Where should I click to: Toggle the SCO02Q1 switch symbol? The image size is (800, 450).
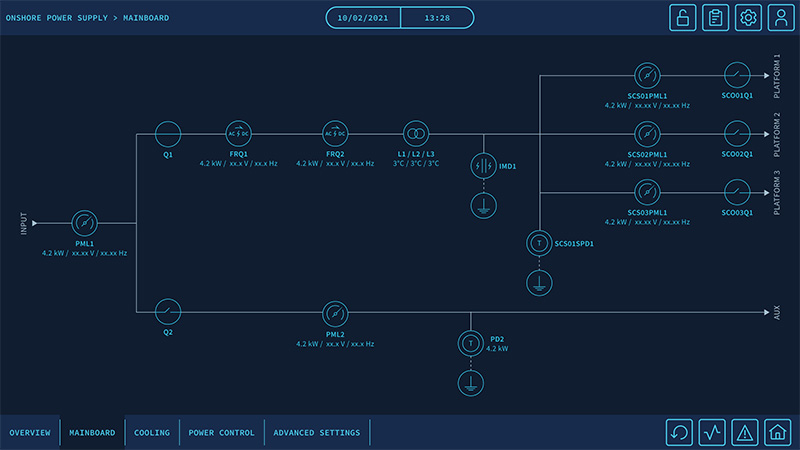(x=737, y=134)
